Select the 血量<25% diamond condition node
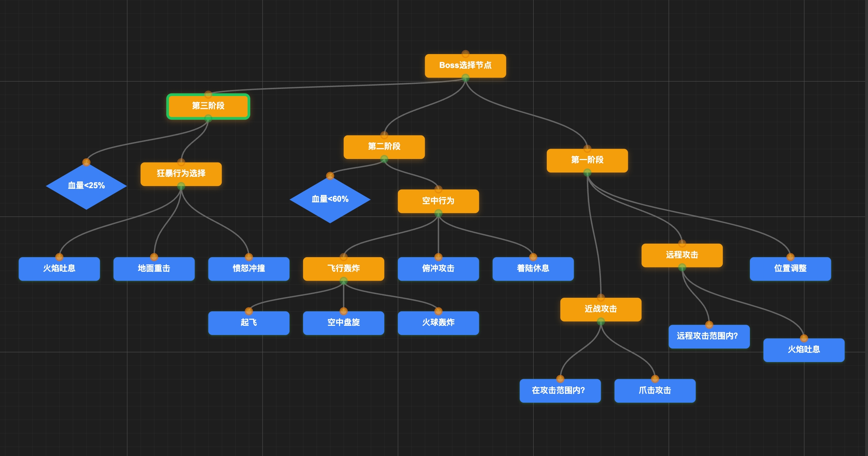Screen dimensions: 868x456 86,186
